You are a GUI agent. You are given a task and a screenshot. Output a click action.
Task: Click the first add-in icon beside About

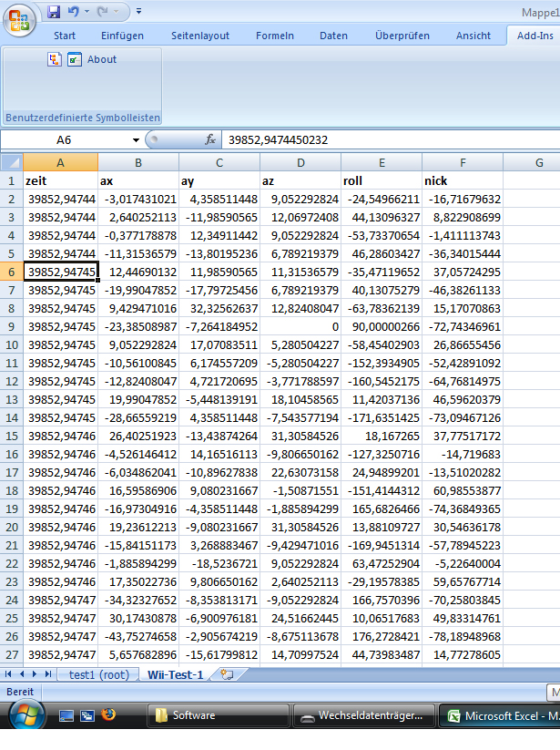(x=55, y=59)
